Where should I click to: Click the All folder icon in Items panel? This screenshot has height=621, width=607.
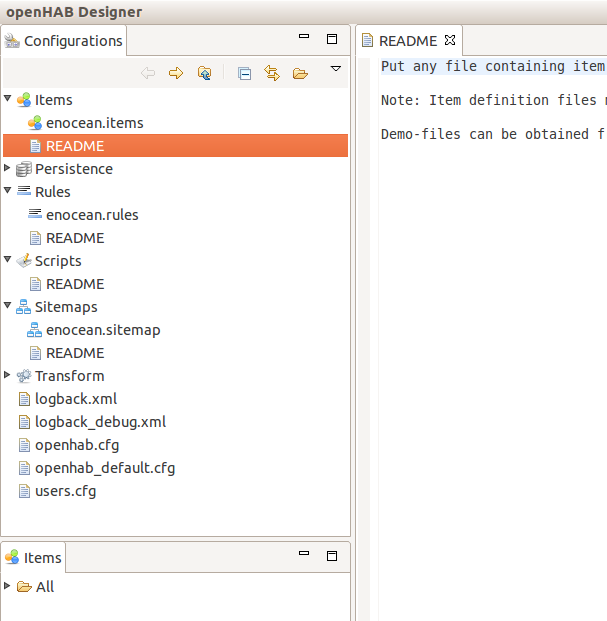pos(24,587)
